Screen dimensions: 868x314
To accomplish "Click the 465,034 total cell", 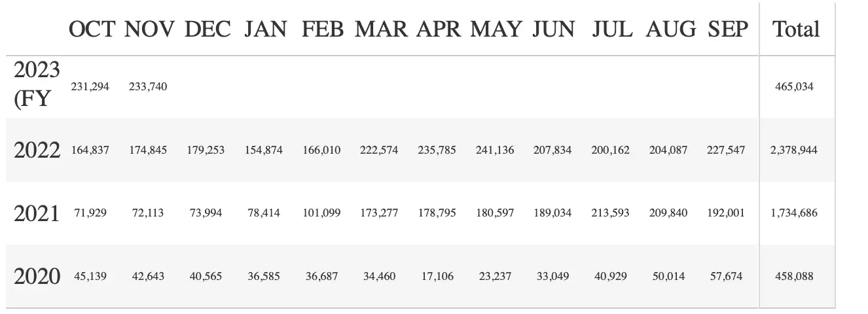I will 795,86.
